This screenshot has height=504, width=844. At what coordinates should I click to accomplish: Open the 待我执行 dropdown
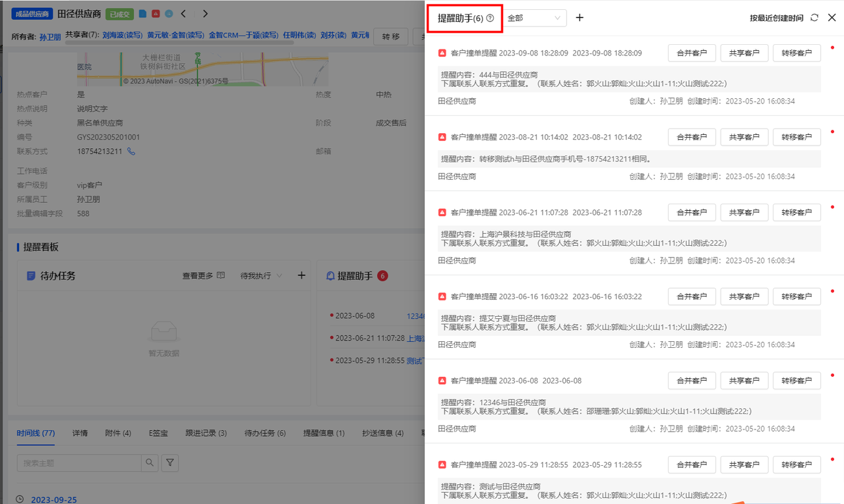(x=261, y=275)
